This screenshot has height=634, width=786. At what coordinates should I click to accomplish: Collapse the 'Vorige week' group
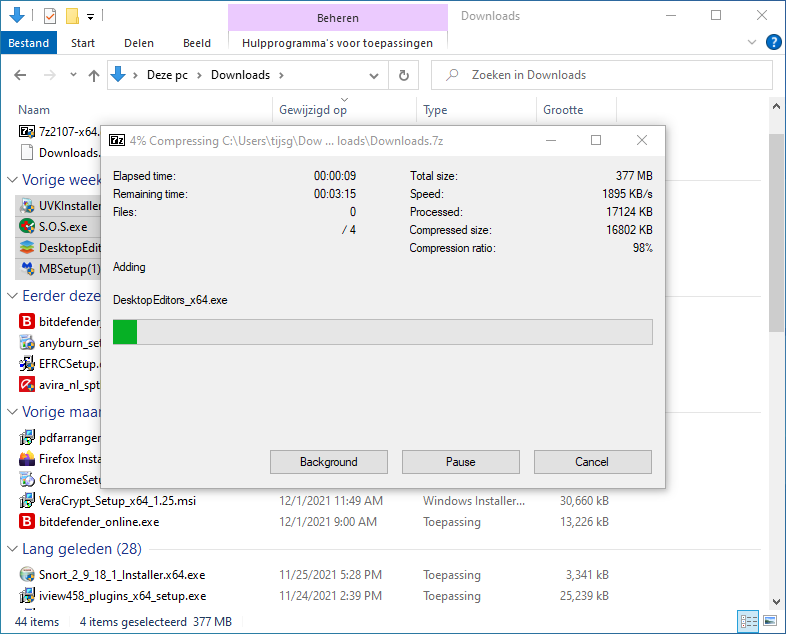pyautogui.click(x=13, y=180)
